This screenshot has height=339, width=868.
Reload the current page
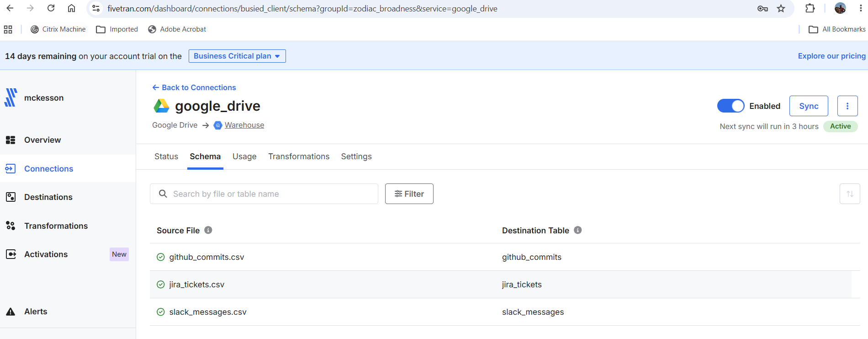(x=51, y=8)
